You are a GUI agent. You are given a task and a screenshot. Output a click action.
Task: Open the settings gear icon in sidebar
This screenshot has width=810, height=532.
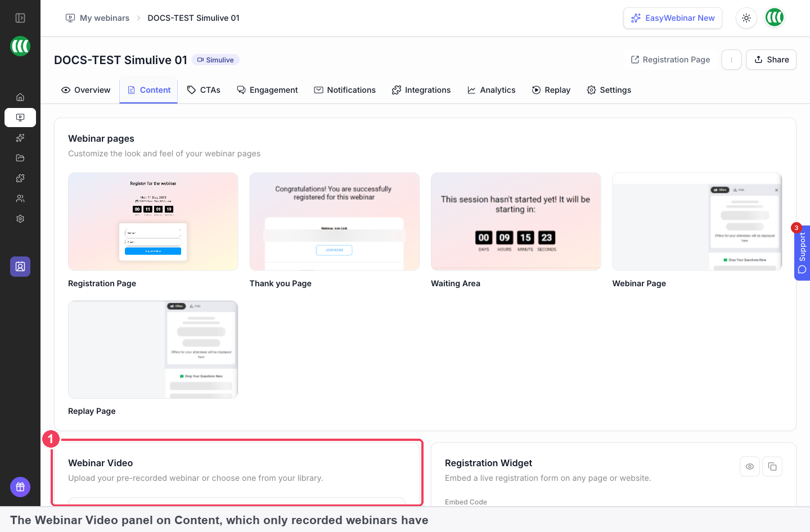(x=20, y=219)
